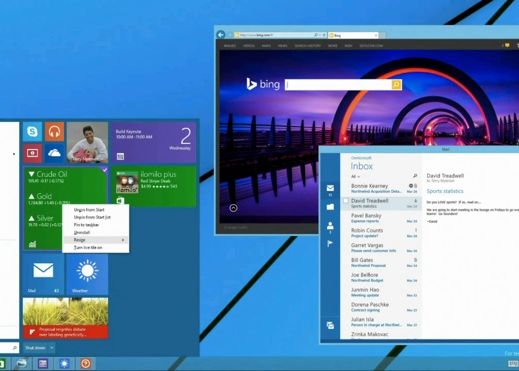
Task: Click the Bing logo
Action: click(x=263, y=84)
